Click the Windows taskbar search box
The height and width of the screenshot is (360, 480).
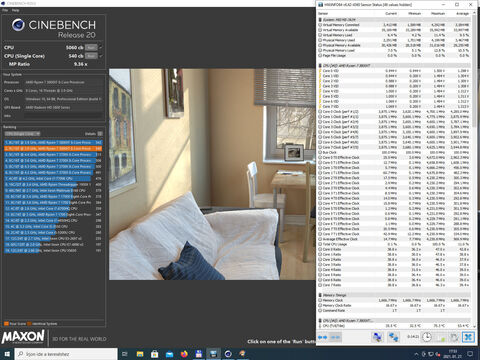tap(66, 354)
